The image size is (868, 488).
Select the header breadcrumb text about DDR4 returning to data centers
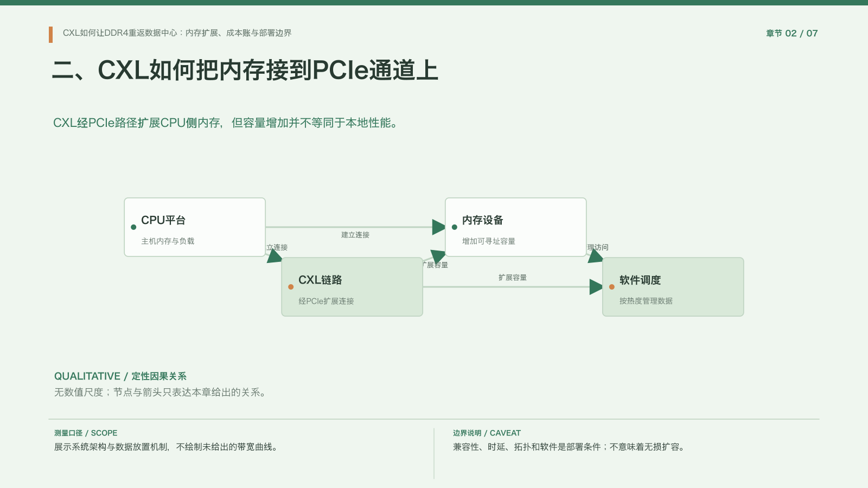coord(177,33)
